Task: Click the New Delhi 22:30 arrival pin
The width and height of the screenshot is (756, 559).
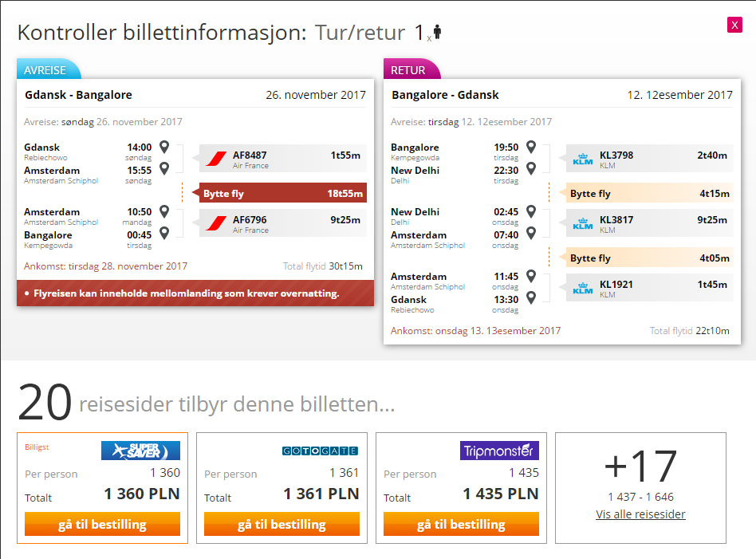Action: (531, 169)
